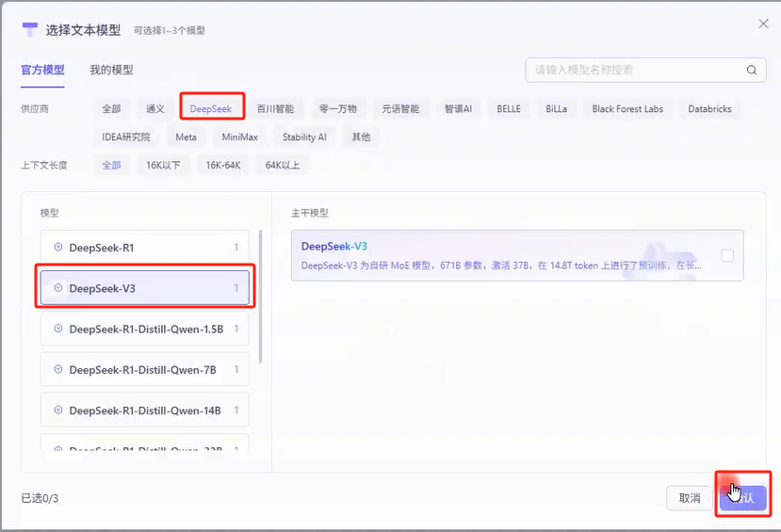Click the DeepSeek-V3 model row icon

(58, 288)
